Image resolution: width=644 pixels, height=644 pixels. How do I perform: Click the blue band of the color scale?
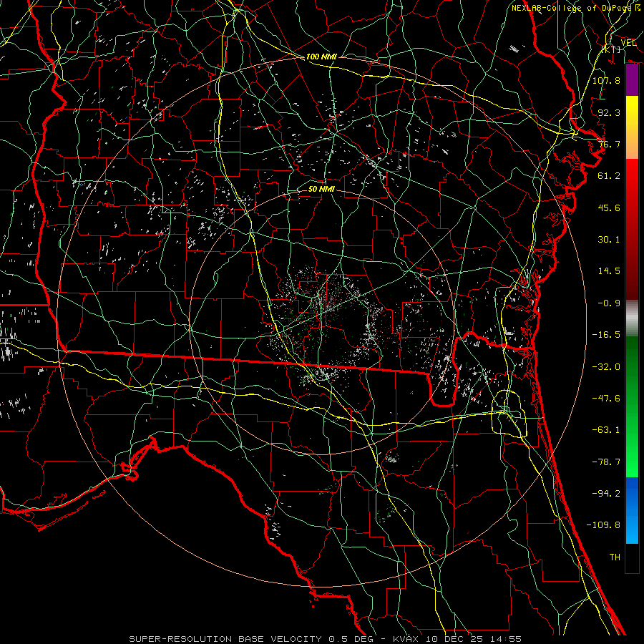point(632,510)
